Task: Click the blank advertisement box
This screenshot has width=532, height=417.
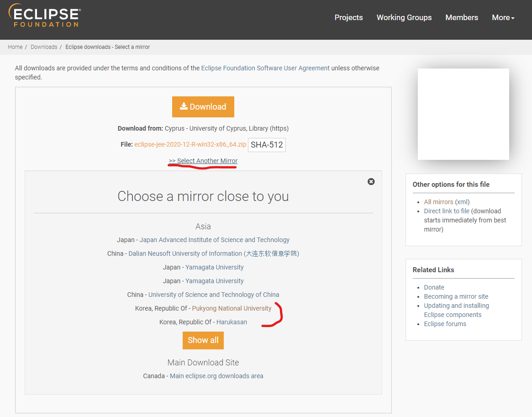Action: click(463, 114)
